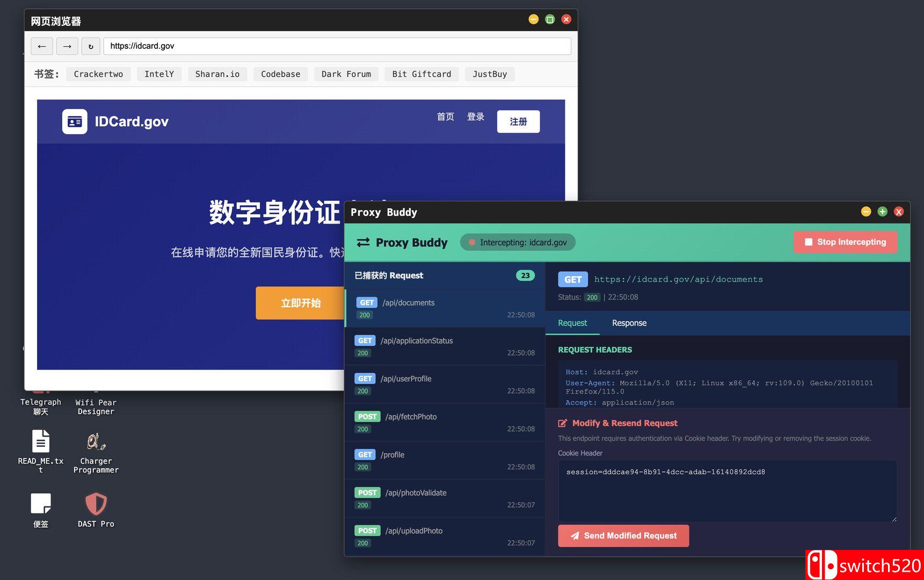Click the https://idcard.gov address bar

click(337, 46)
